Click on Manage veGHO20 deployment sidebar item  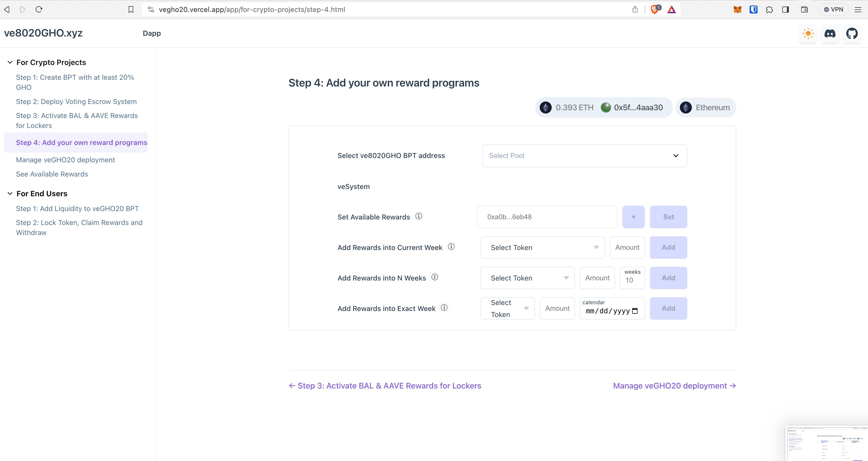(x=65, y=159)
